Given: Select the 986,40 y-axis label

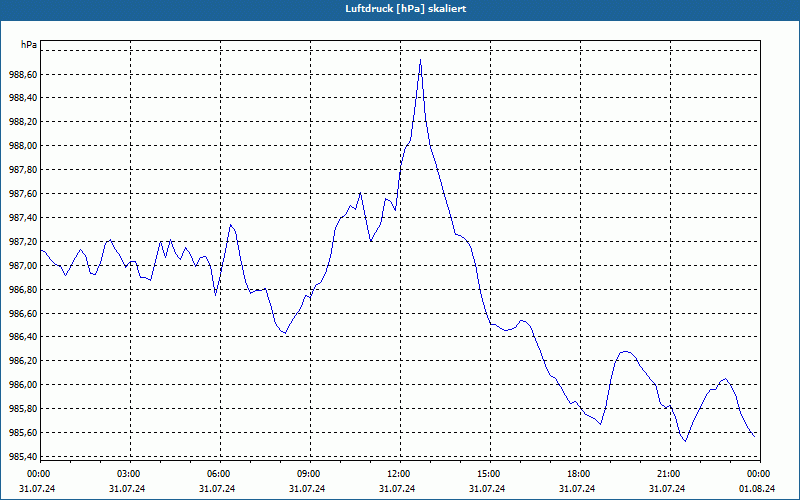Looking at the screenshot, I should tap(23, 337).
